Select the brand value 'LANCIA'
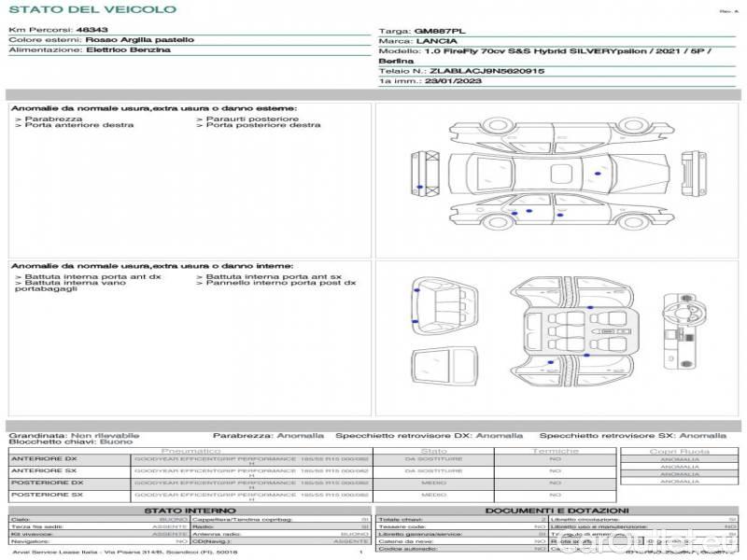This screenshot has height=560, width=747. [x=436, y=41]
